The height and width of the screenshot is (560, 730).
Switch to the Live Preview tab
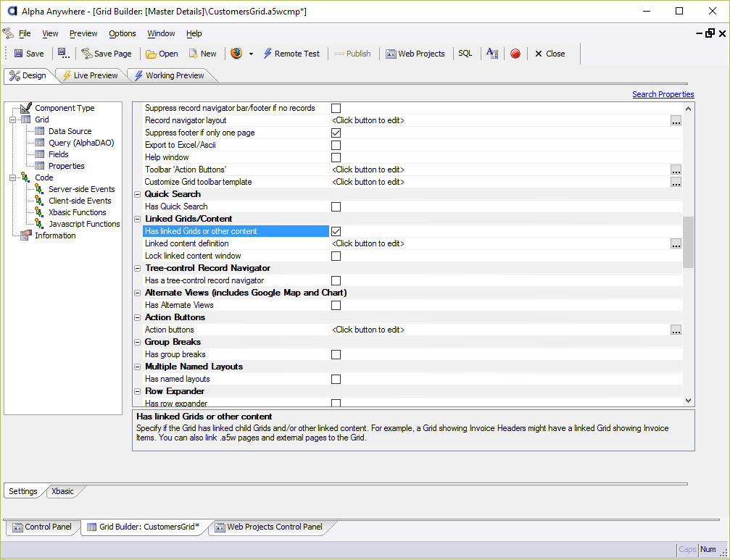coord(91,75)
